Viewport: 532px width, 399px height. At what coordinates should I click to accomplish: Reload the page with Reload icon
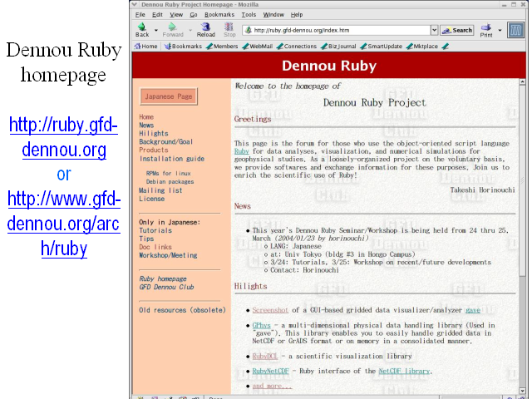click(x=205, y=27)
